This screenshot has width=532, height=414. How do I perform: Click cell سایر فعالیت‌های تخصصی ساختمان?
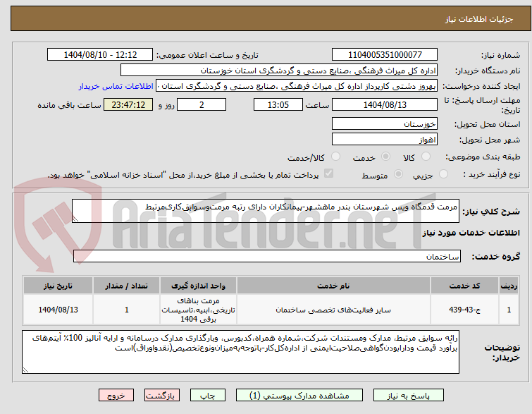(x=333, y=310)
